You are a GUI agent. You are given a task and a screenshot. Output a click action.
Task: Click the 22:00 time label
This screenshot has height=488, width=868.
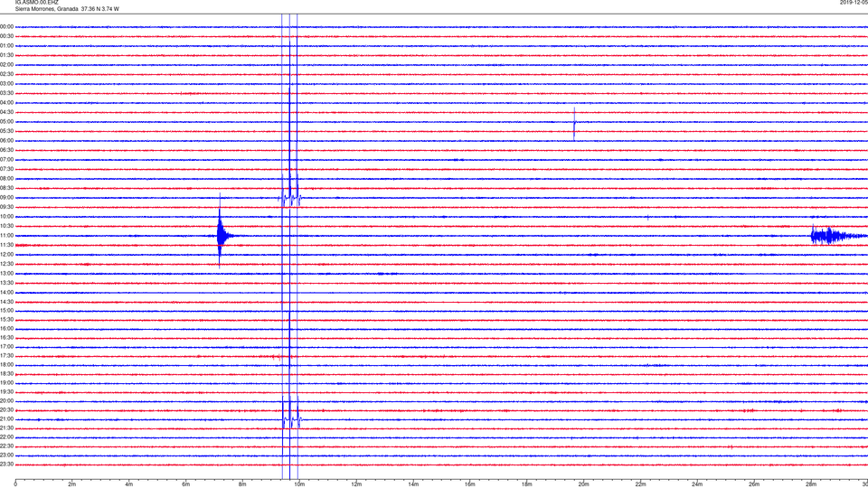[x=6, y=437]
